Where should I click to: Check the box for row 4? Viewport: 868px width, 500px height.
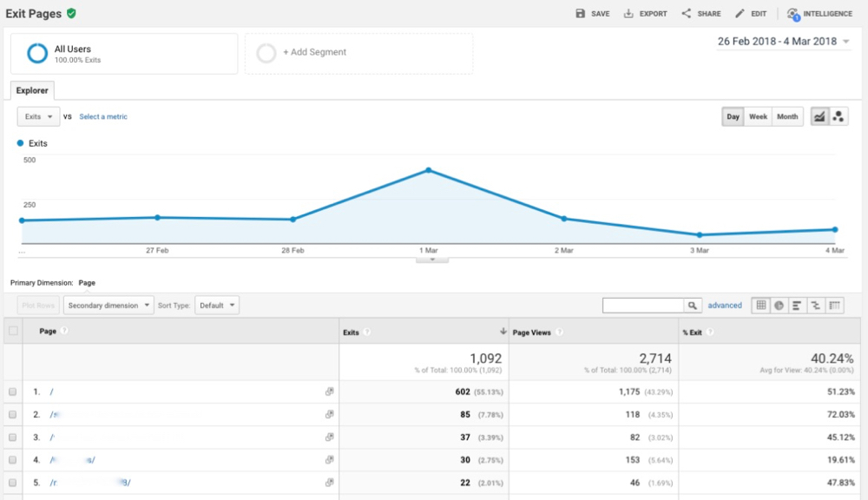[12, 460]
